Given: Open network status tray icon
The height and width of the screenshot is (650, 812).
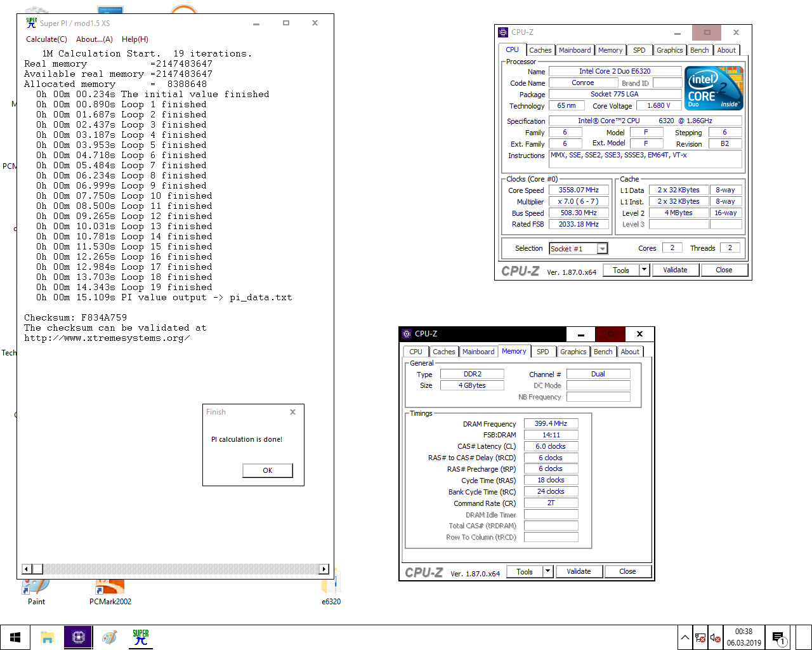Looking at the screenshot, I should click(x=700, y=637).
